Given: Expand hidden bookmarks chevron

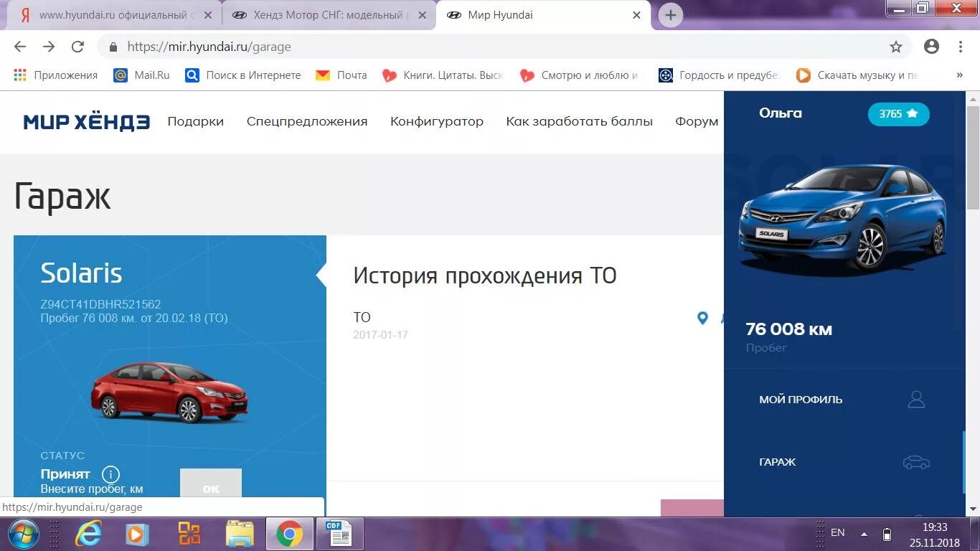Looking at the screenshot, I should (960, 75).
